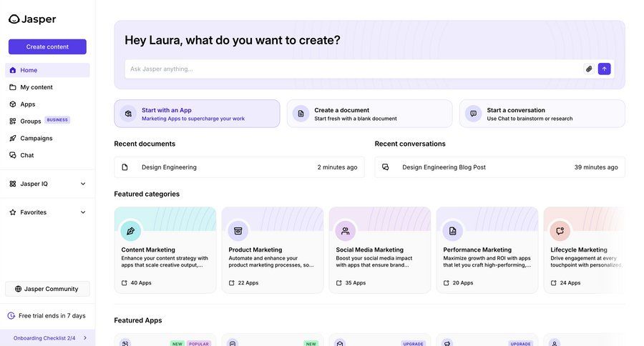Click 22 Apps under Product Marketing

click(x=243, y=283)
